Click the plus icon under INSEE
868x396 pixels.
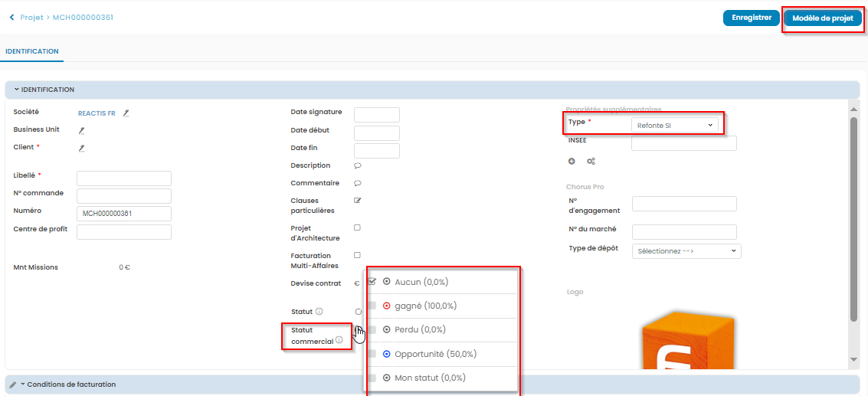click(x=572, y=161)
